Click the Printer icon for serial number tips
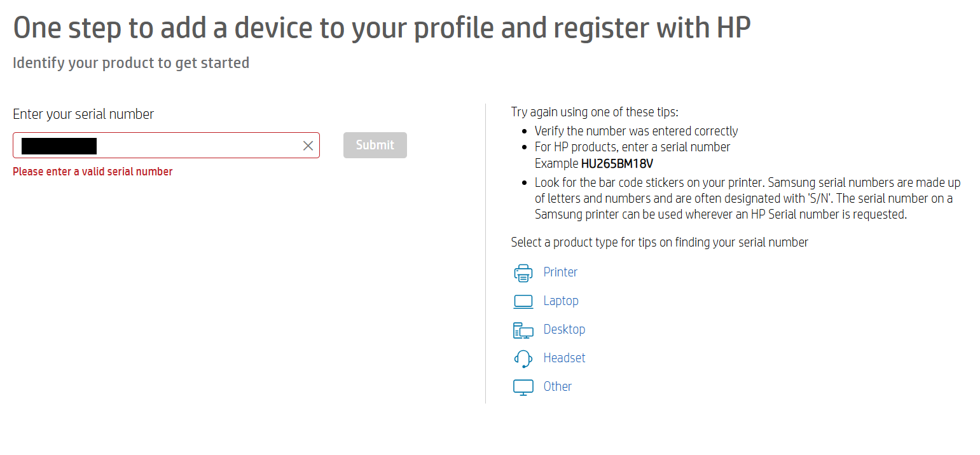 click(x=523, y=272)
